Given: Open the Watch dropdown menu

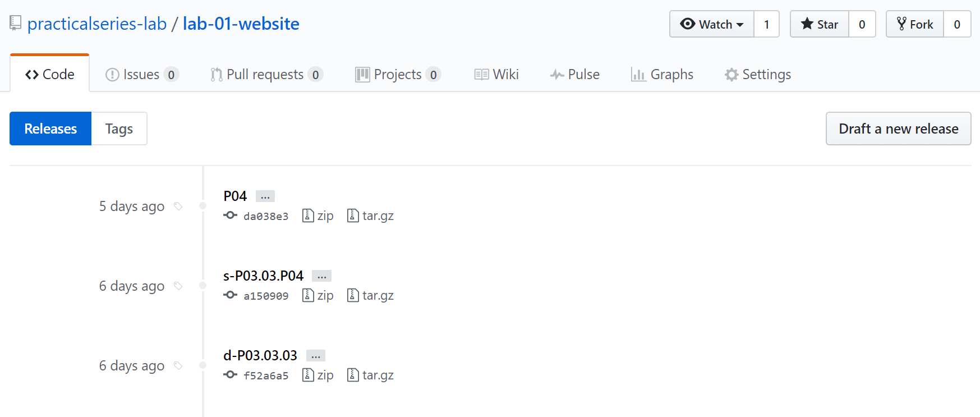Looking at the screenshot, I should click(x=712, y=24).
